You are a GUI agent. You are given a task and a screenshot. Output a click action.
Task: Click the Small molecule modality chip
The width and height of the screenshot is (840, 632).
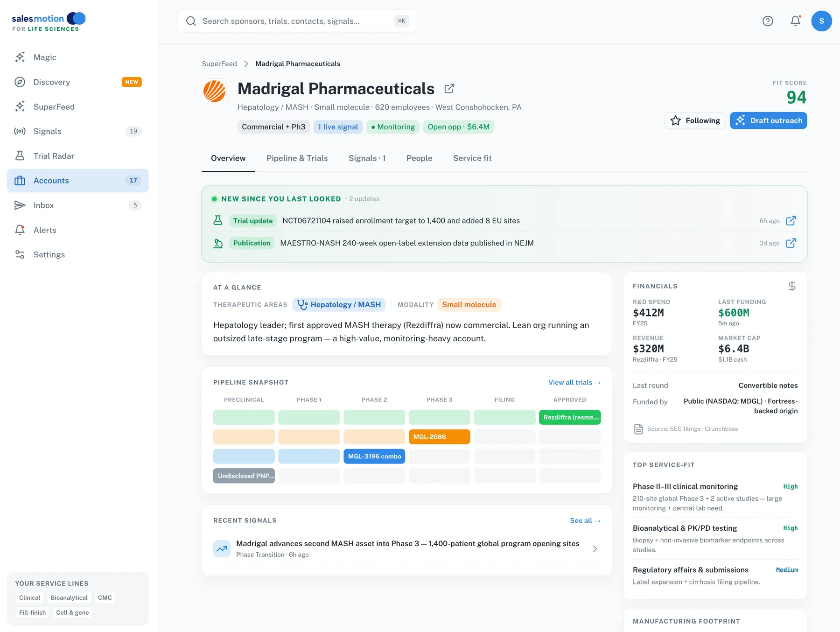click(469, 305)
